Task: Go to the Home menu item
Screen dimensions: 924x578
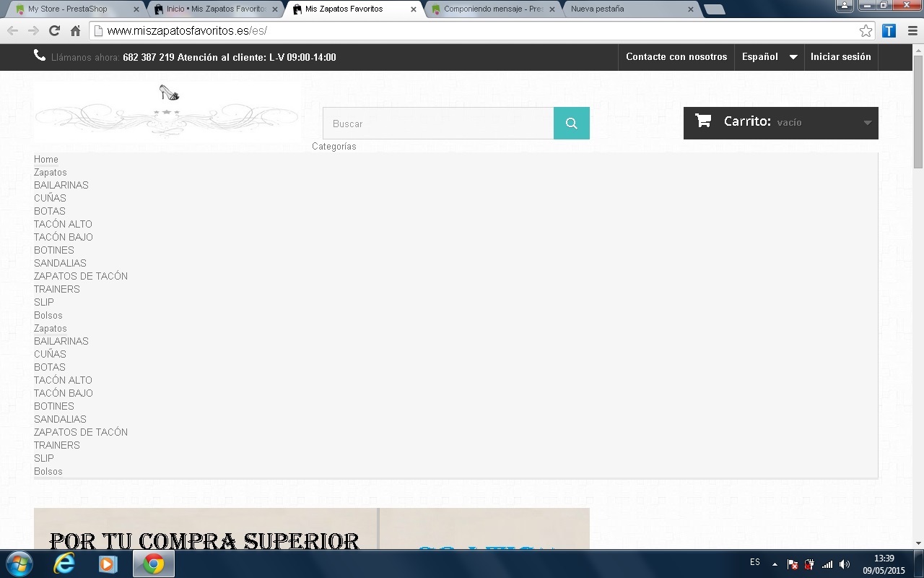Action: (46, 160)
